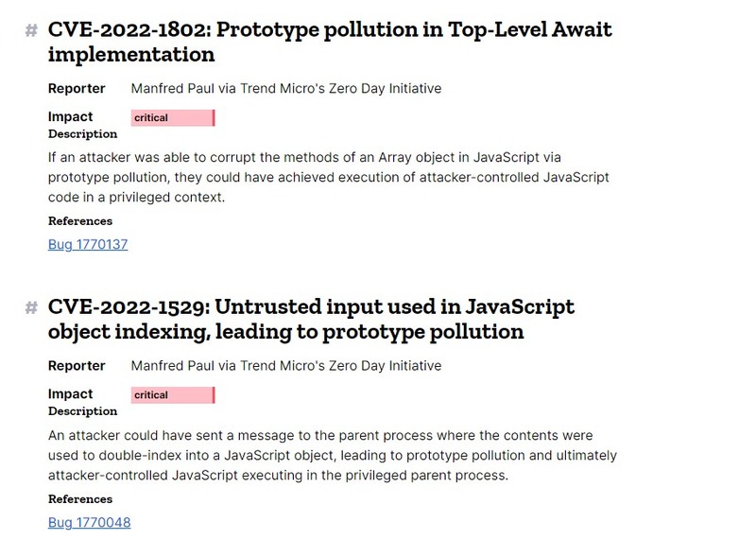Click the Reporter label under CVE-2022-1802
The width and height of the screenshot is (756, 557).
point(77,89)
